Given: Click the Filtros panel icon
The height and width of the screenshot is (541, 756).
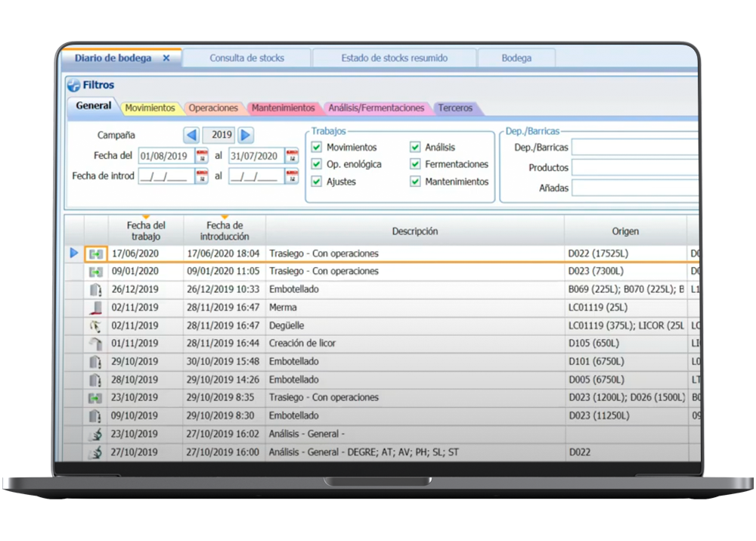Looking at the screenshot, I should [74, 85].
